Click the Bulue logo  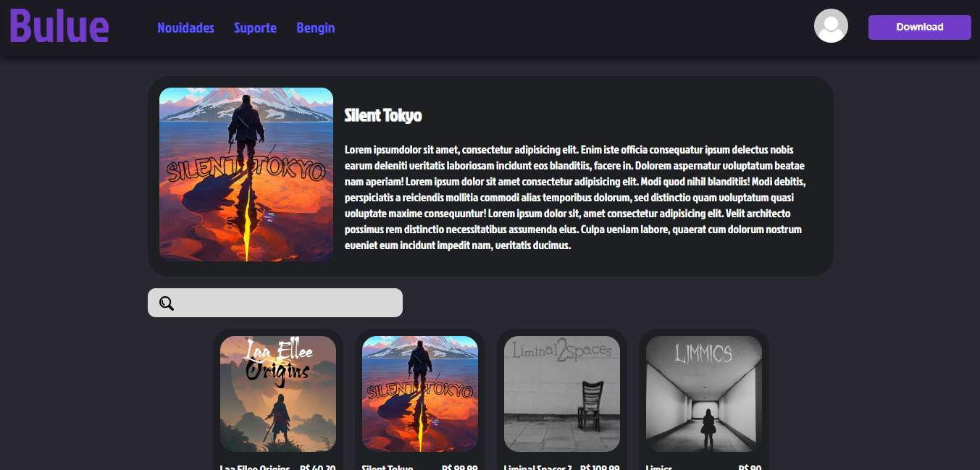click(x=59, y=26)
